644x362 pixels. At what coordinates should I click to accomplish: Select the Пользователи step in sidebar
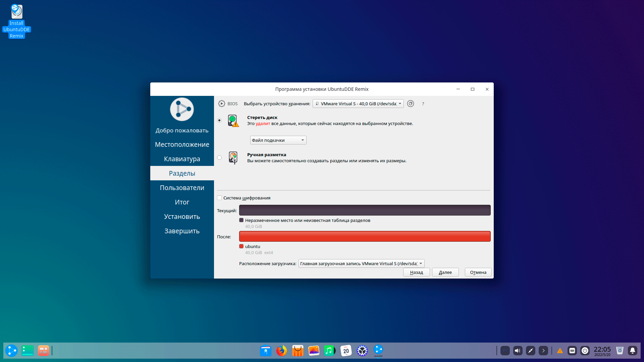click(182, 188)
